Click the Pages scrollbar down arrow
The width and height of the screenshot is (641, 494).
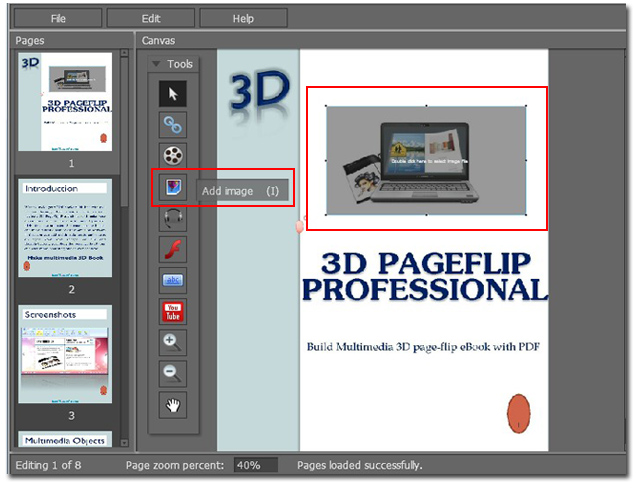pyautogui.click(x=125, y=443)
